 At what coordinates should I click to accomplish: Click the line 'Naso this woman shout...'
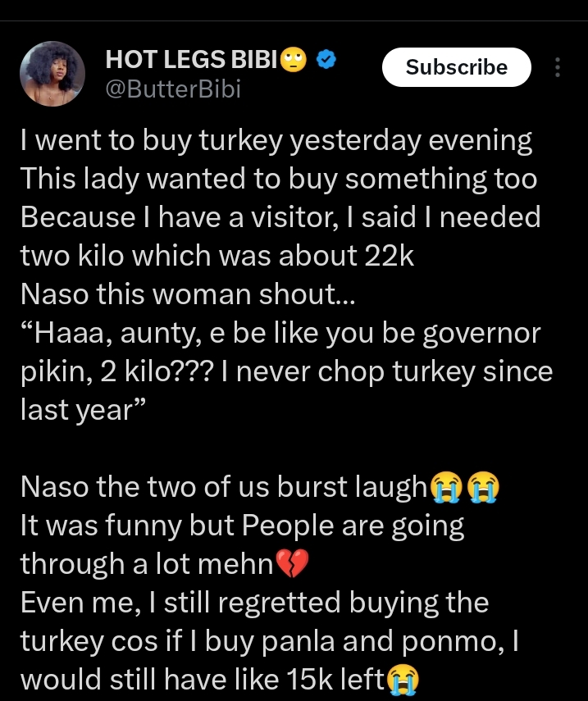click(x=188, y=294)
